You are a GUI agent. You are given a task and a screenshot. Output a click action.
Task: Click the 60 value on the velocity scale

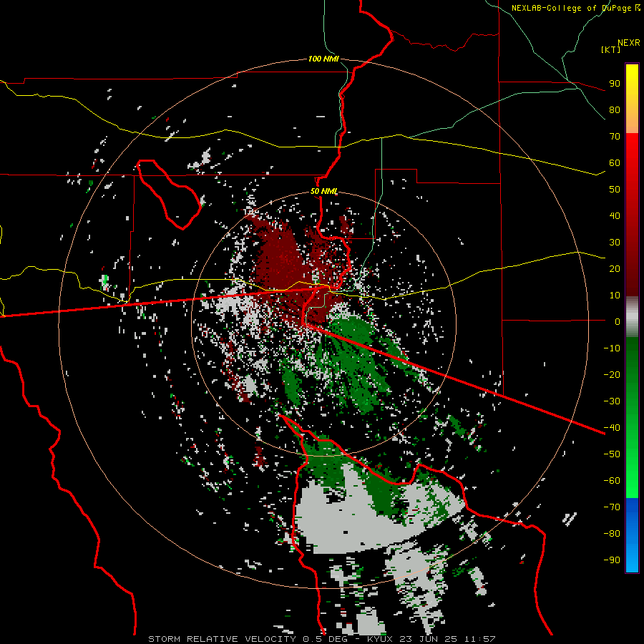coord(615,162)
